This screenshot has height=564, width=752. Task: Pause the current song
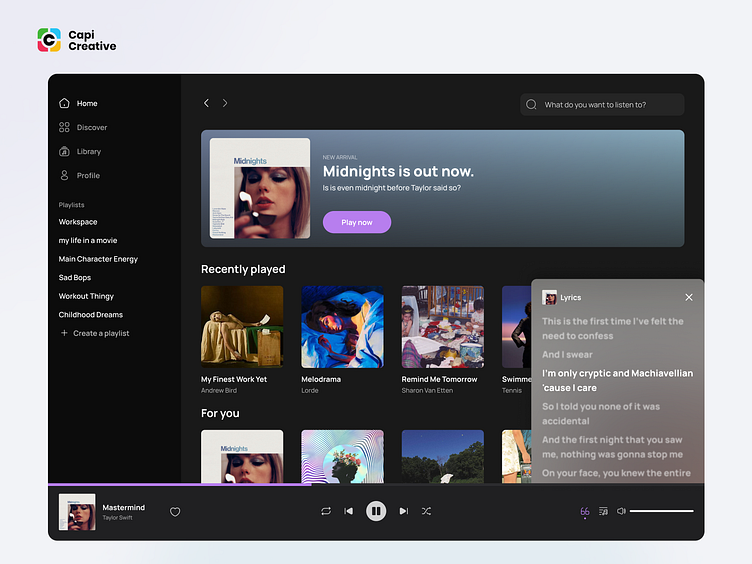tap(376, 511)
